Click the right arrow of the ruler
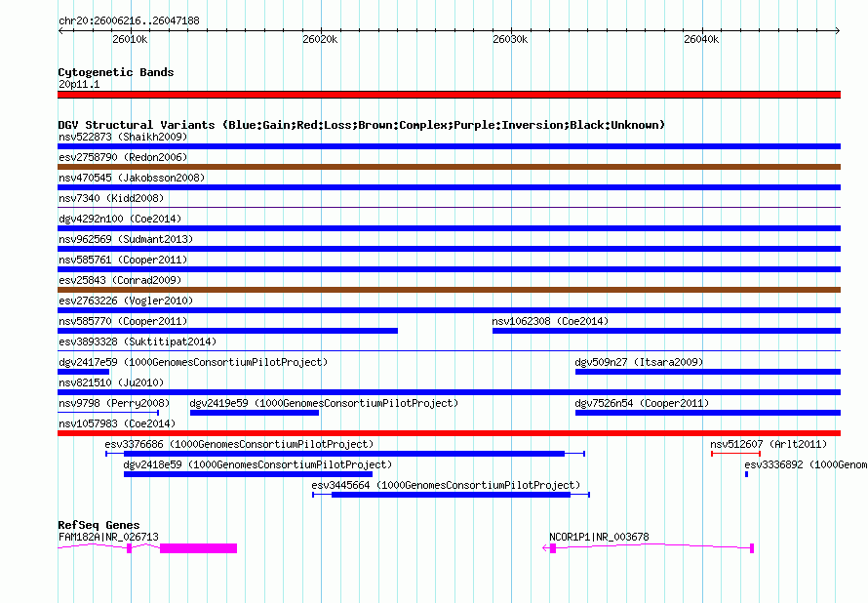868x603 pixels. coord(838,31)
